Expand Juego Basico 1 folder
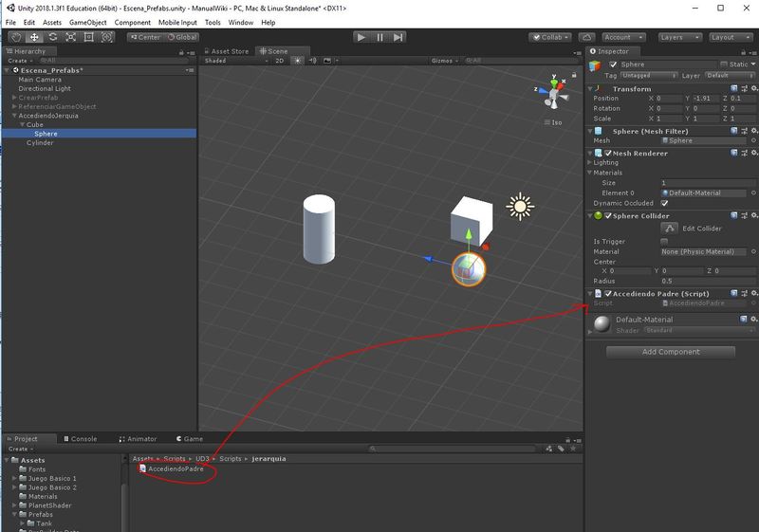The image size is (759, 532). [14, 478]
